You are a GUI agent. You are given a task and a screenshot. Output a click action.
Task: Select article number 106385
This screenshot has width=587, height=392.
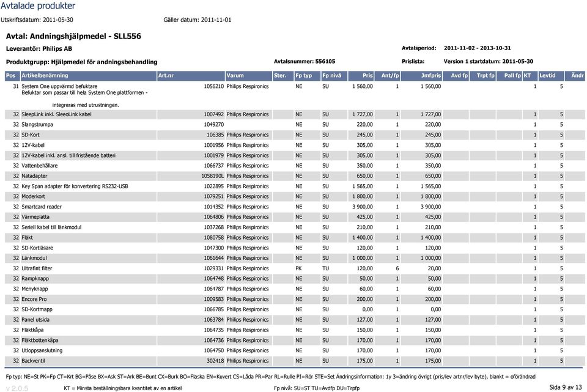click(215, 135)
